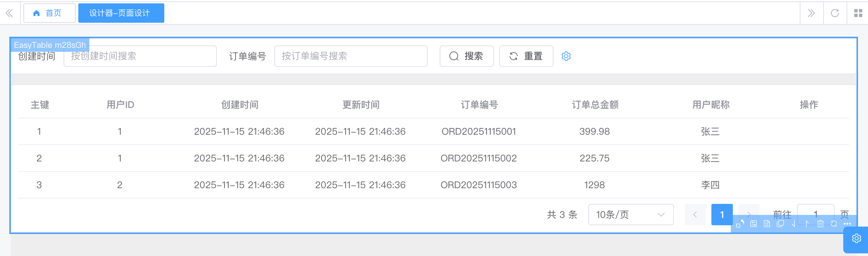868x256 pixels.
Task: Click the 重置 reset button
Action: (526, 56)
